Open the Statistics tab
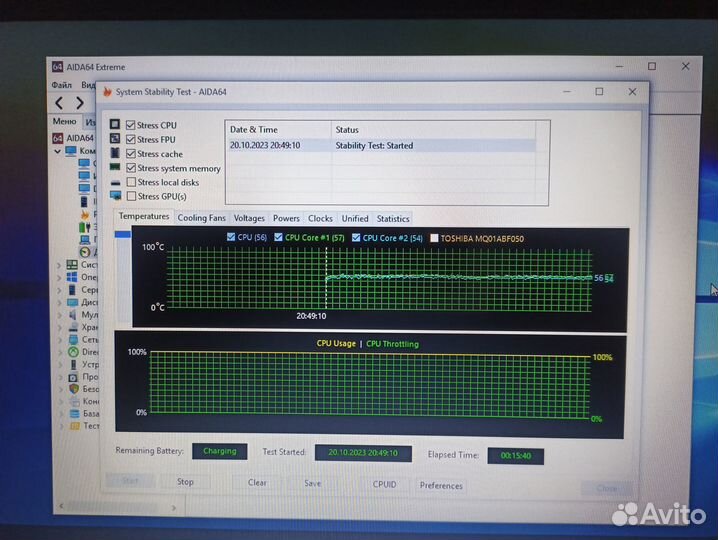 tap(393, 218)
